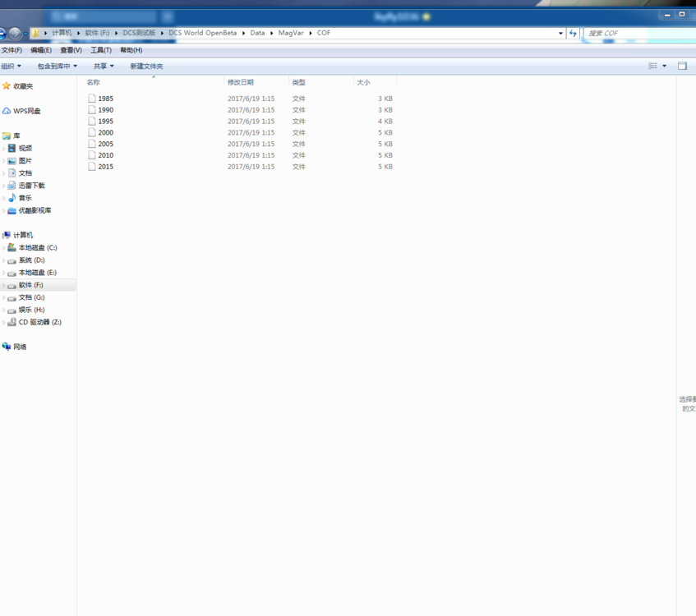
Task: Select the 迅雷下载 library icon
Action: (x=12, y=186)
